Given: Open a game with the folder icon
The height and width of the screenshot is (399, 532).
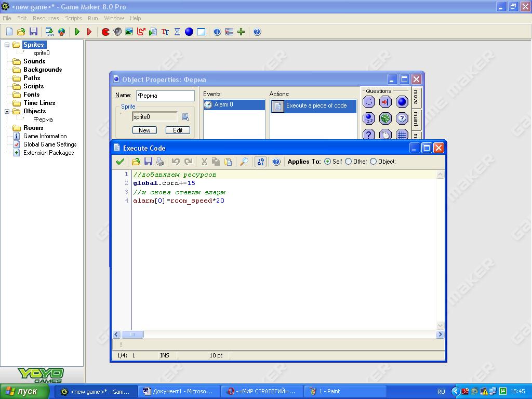Looking at the screenshot, I should (x=21, y=32).
